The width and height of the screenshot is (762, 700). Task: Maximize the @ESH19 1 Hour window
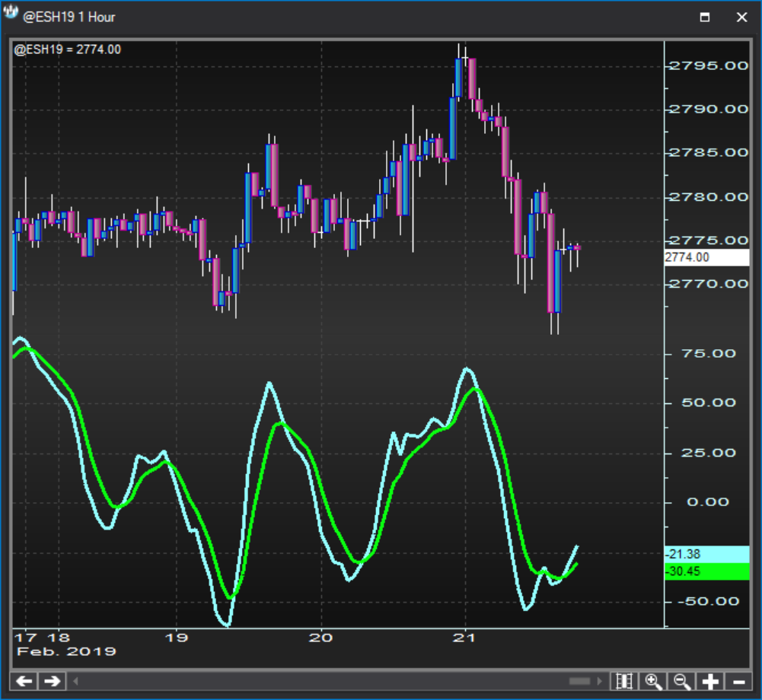click(705, 17)
